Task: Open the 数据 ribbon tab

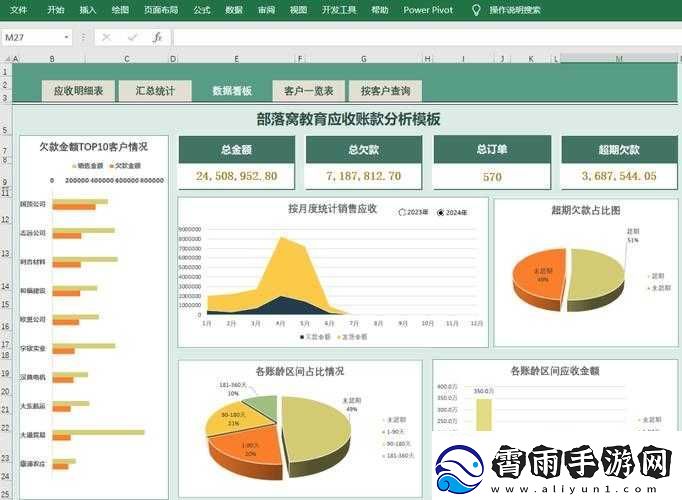Action: 234,10
